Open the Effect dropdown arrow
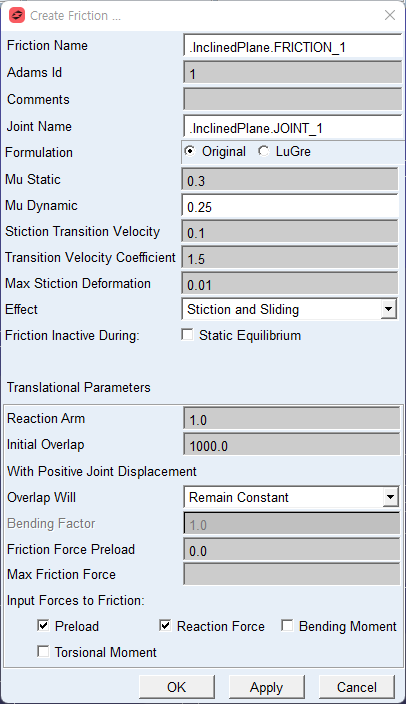Viewport: 406px width, 704px height. [388, 309]
